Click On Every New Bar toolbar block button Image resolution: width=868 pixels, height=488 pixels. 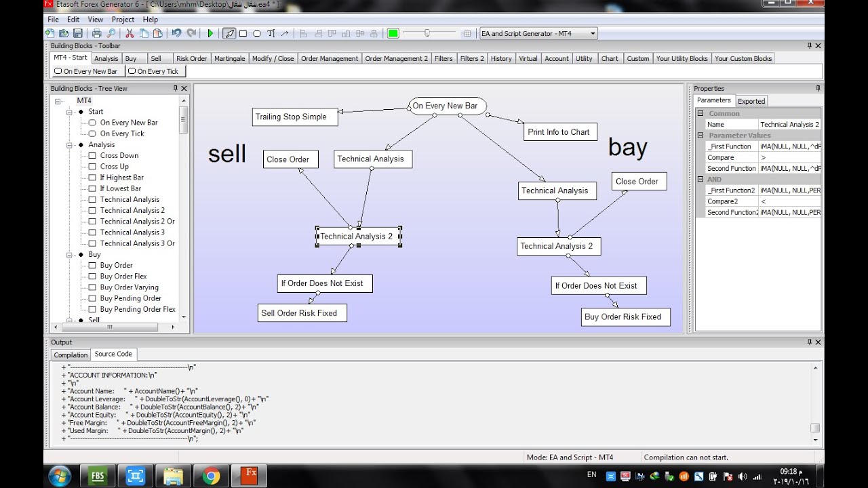click(x=87, y=71)
